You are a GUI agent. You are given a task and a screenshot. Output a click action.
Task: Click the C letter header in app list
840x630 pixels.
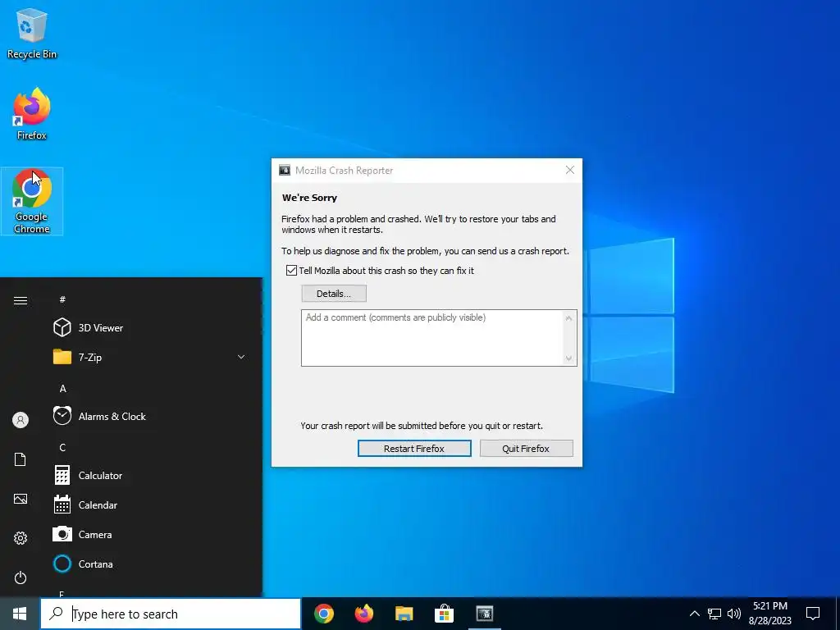coord(62,447)
